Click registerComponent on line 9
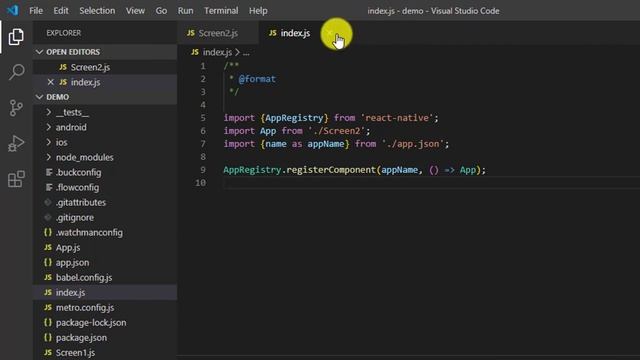 (331, 170)
